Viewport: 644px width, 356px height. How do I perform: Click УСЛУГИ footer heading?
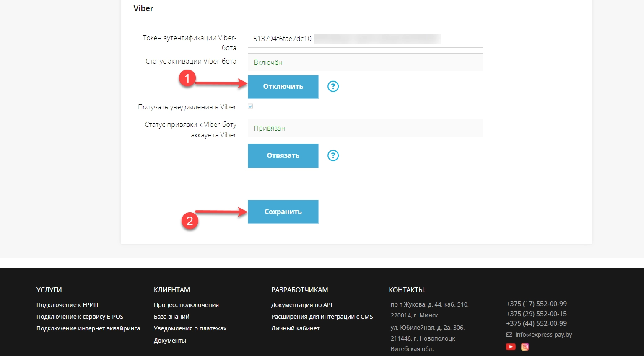point(49,290)
